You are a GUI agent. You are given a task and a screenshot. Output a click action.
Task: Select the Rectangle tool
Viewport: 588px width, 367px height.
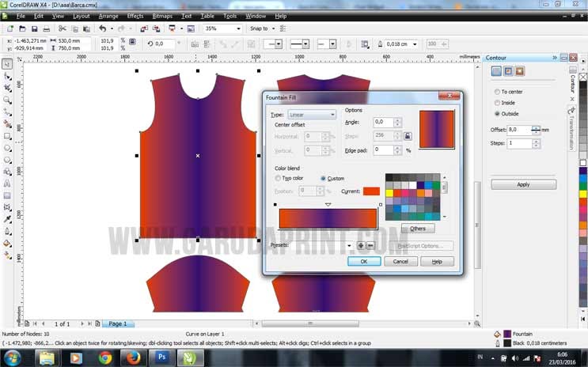tap(7, 136)
